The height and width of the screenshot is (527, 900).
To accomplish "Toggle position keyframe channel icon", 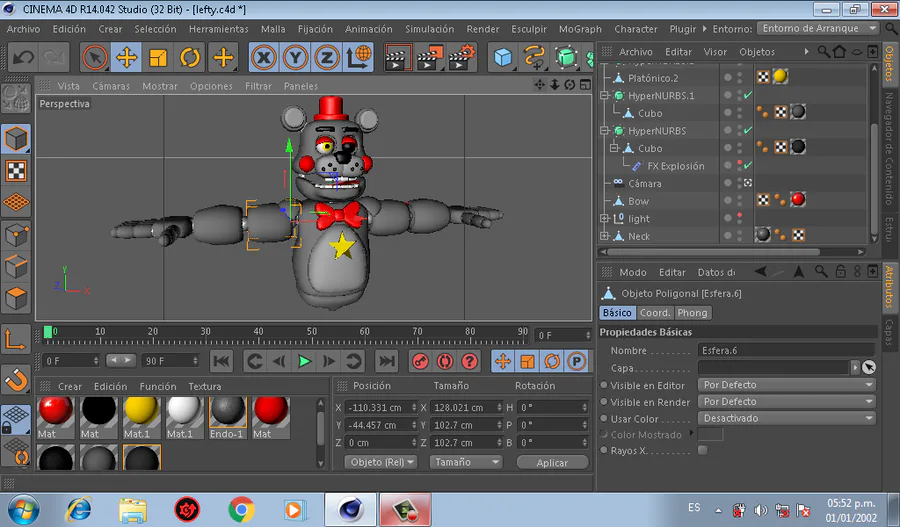I will [x=503, y=361].
